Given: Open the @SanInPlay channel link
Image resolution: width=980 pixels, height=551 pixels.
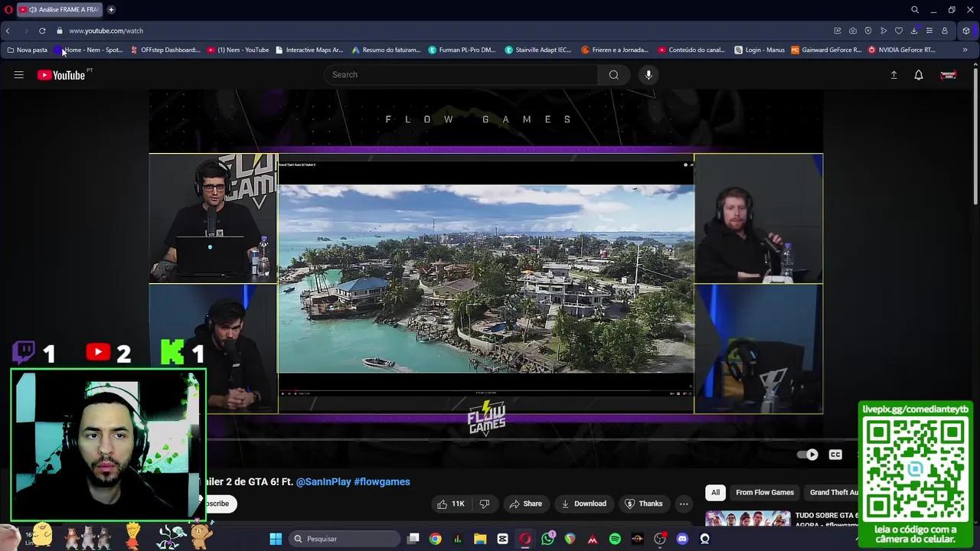Looking at the screenshot, I should [x=323, y=481].
